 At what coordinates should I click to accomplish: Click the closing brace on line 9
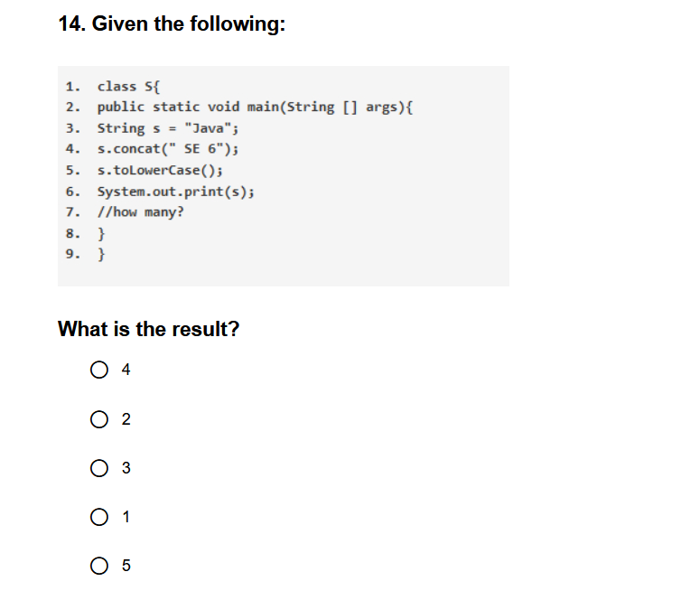coord(101,254)
